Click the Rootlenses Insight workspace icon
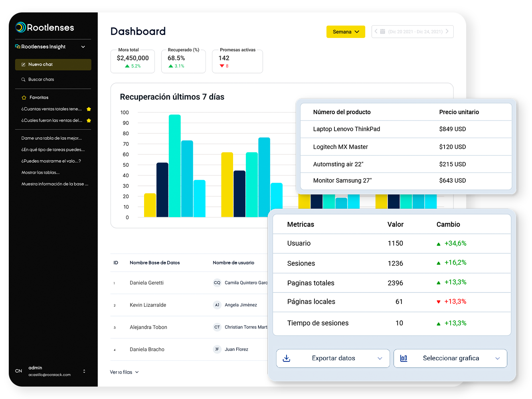Screen dimensions: 532x399 17,46
